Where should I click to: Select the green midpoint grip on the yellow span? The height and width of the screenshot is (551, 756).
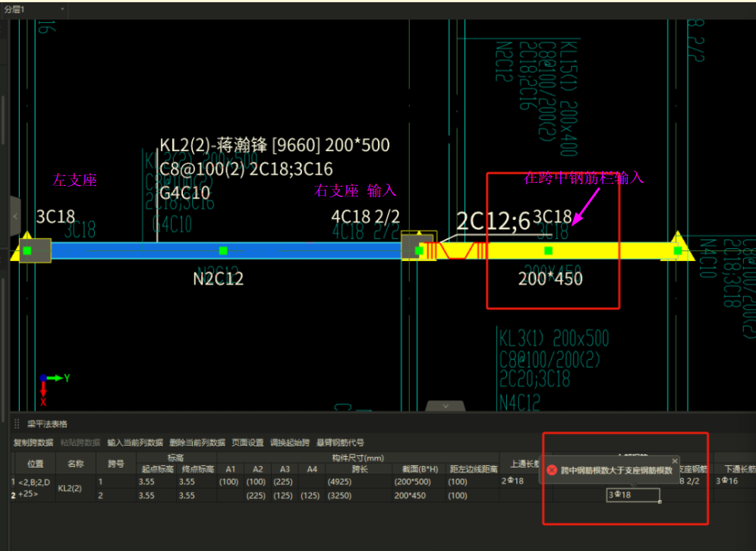tap(548, 250)
